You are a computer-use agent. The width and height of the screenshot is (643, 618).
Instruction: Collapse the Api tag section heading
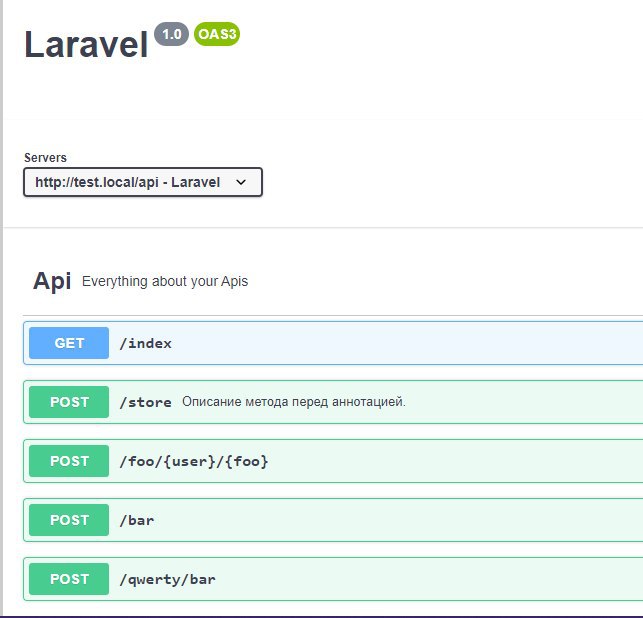tap(52, 281)
